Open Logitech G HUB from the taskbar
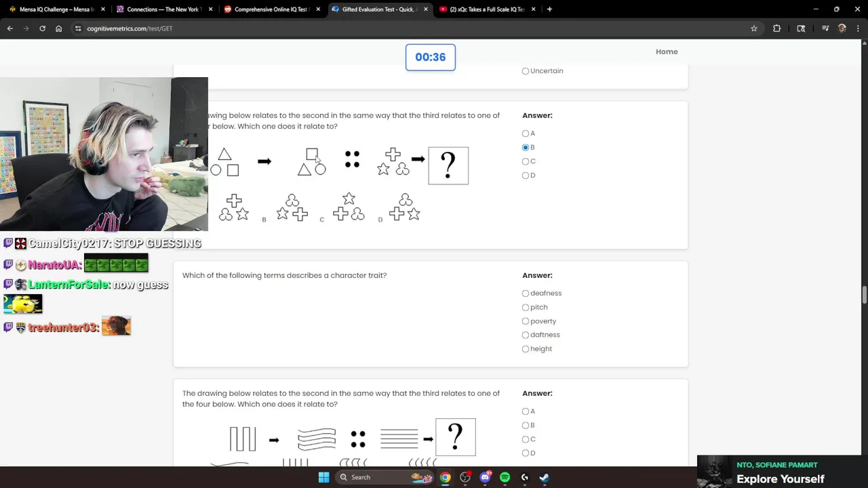 click(x=524, y=477)
